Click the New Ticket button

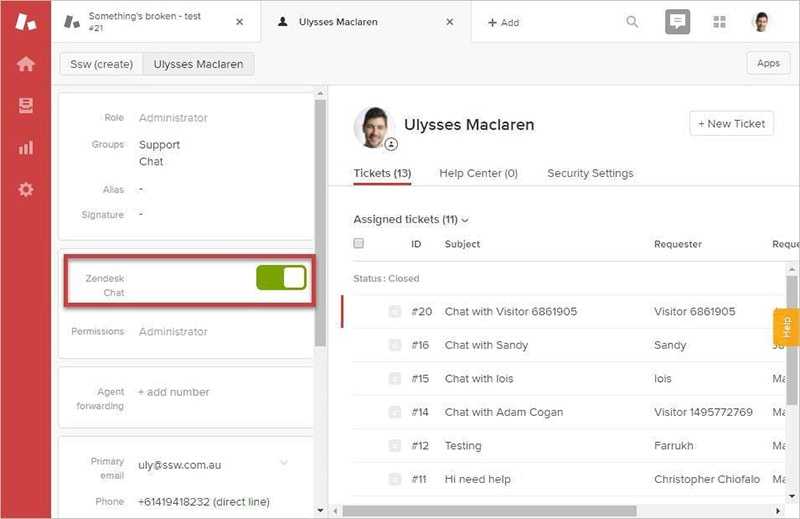tap(731, 124)
